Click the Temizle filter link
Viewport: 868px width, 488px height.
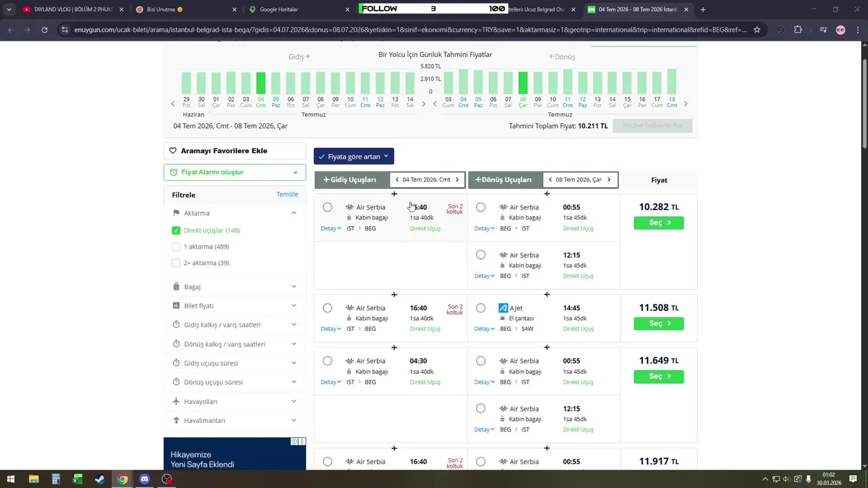point(288,195)
